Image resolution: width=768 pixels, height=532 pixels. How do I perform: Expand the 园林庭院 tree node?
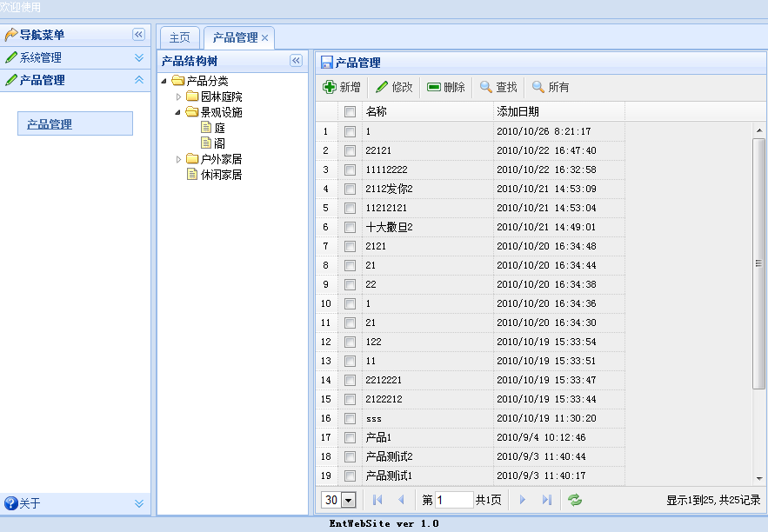(x=178, y=96)
